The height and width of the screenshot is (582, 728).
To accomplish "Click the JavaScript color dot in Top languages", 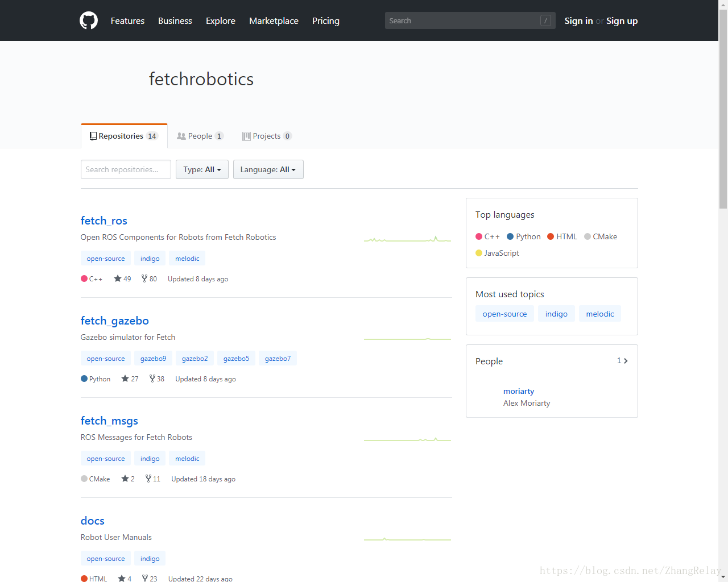I will (x=479, y=253).
